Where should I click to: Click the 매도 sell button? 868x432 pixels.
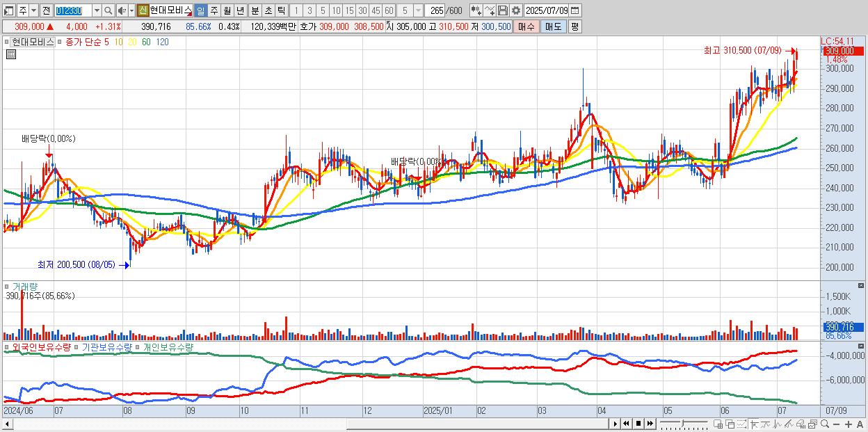click(553, 26)
